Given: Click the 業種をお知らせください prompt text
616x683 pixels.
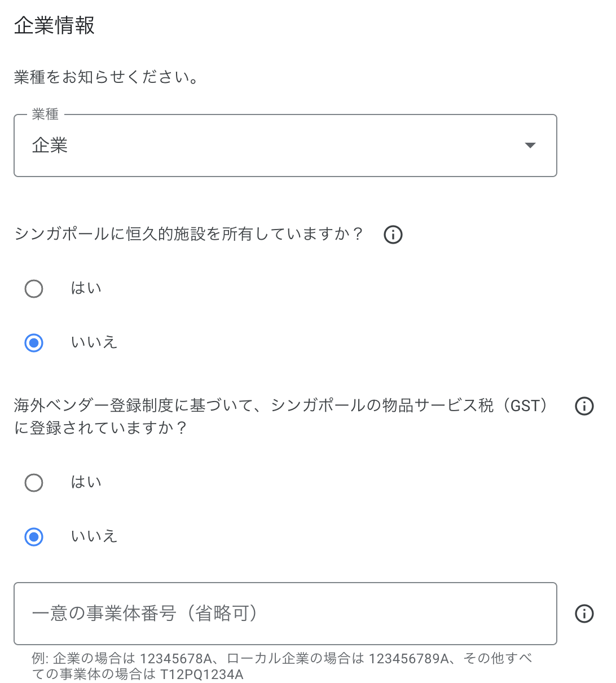Looking at the screenshot, I should coord(106,77).
